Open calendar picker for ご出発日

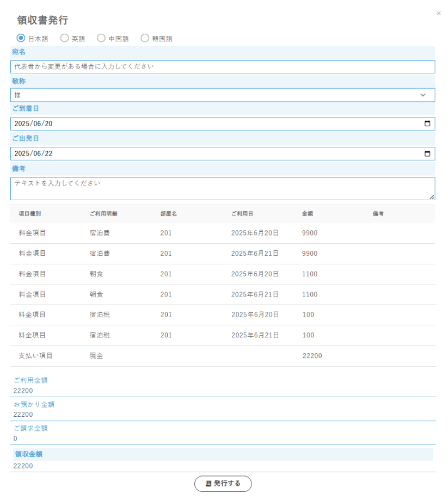coord(427,154)
